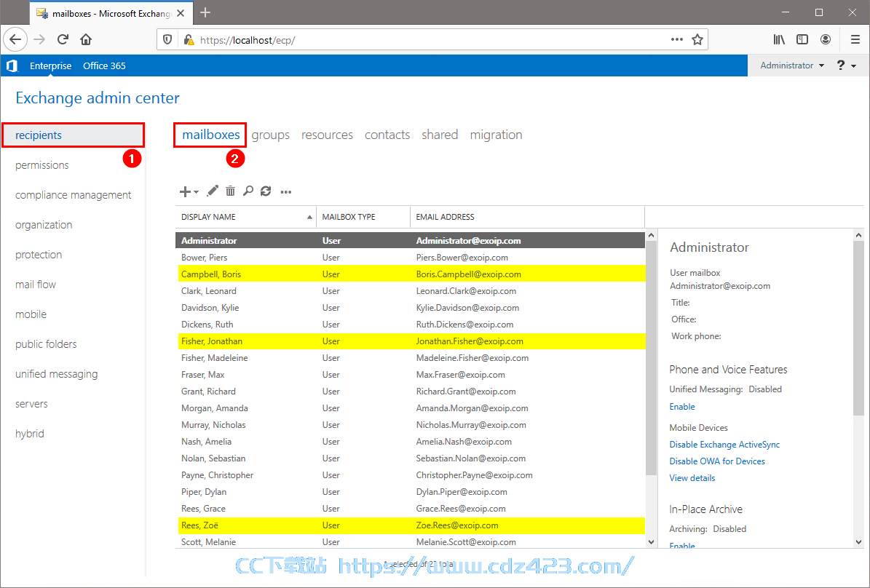Open a new browser tab

(205, 13)
